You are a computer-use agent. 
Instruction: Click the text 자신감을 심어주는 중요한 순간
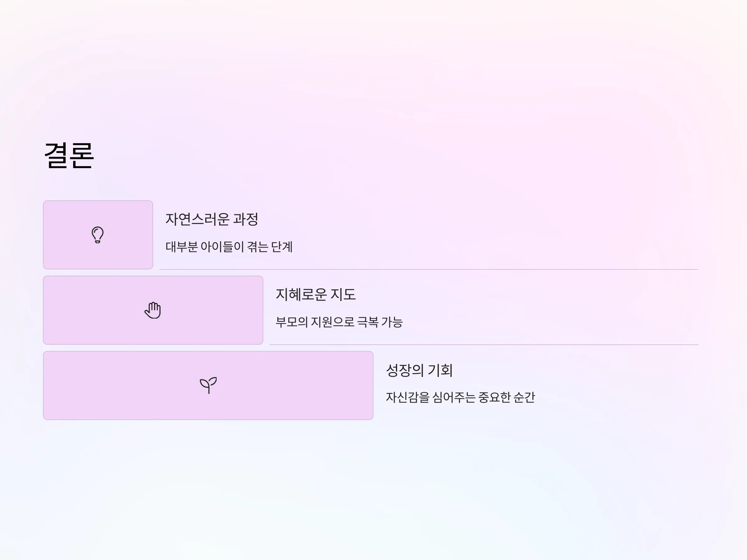(x=460, y=397)
